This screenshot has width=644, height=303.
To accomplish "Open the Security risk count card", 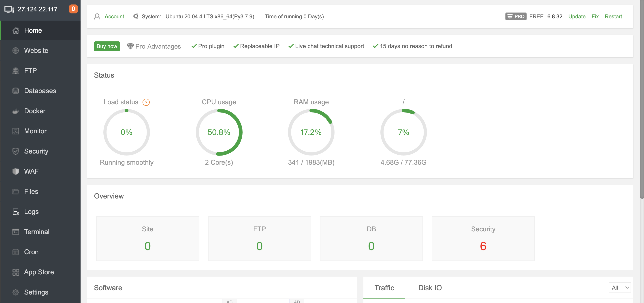I will tap(483, 239).
